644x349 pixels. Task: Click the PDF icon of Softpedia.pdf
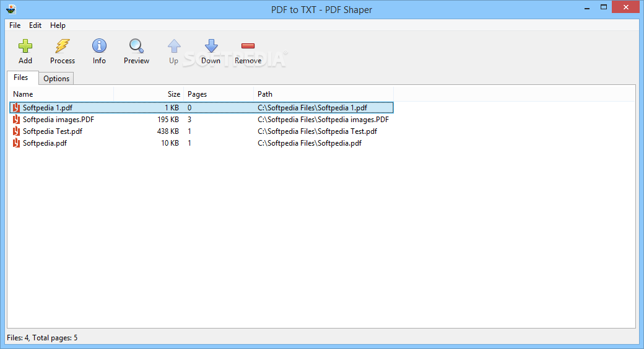[x=16, y=143]
